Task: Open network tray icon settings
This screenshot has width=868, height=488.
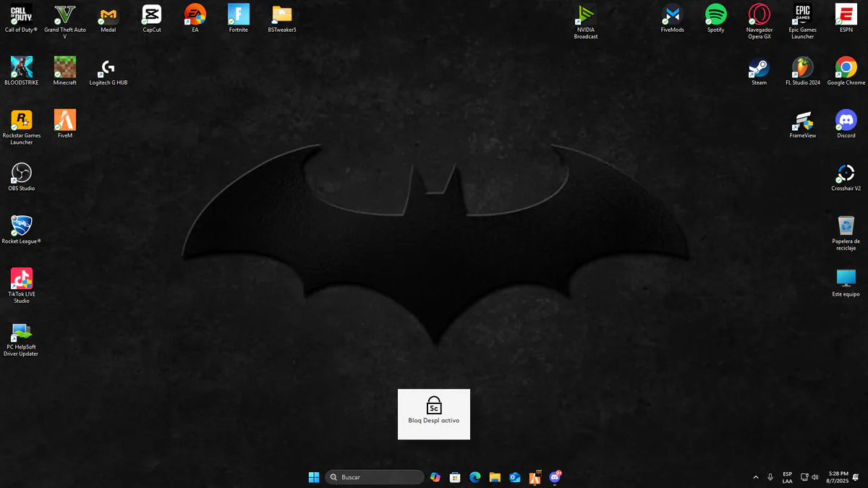Action: tap(805, 477)
